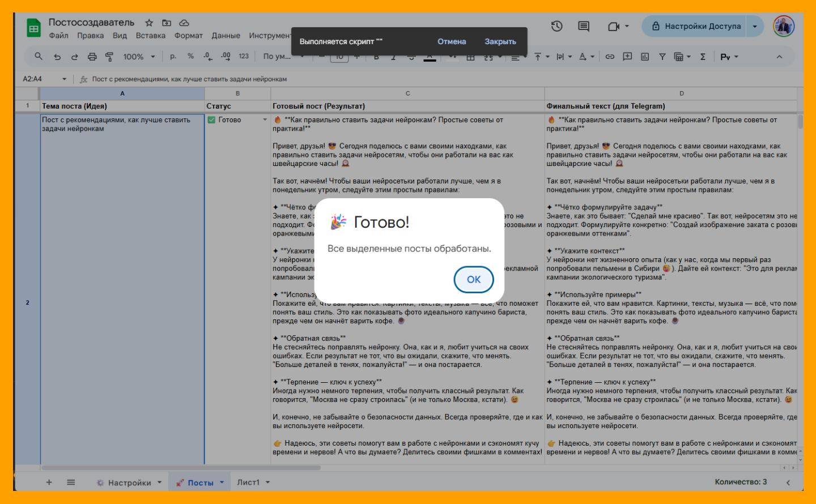
Task: Click the functions sigma icon
Action: tap(703, 57)
